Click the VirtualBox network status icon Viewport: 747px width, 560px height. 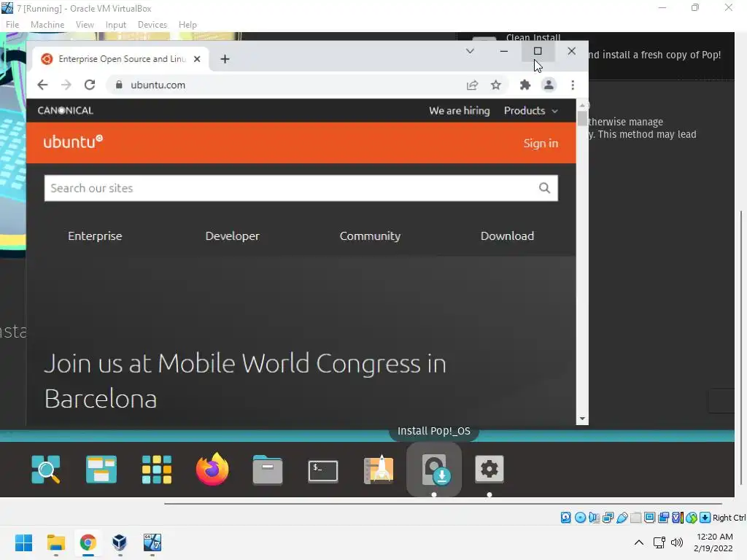click(608, 518)
